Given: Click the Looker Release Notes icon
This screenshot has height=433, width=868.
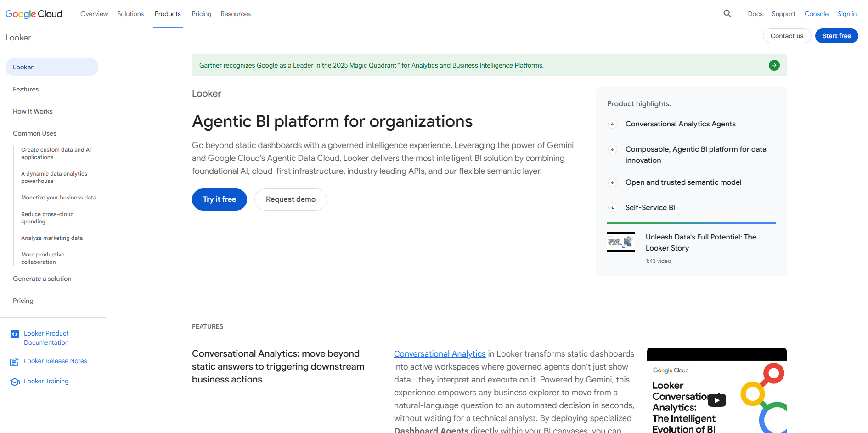Looking at the screenshot, I should coord(15,362).
